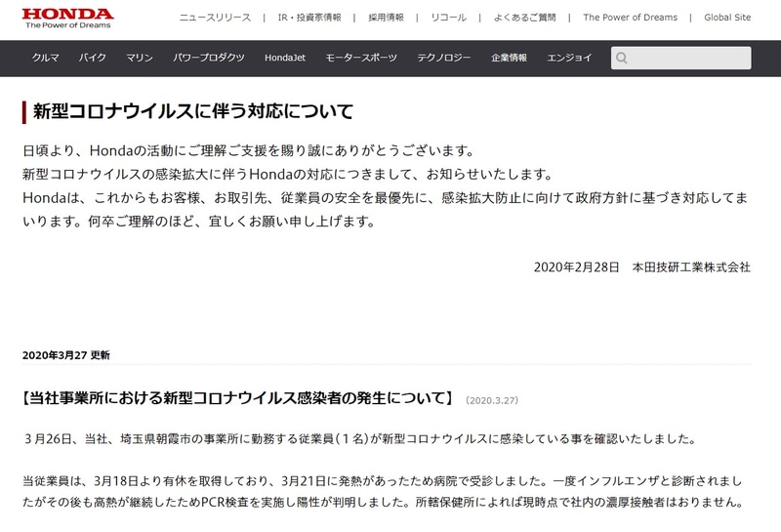
Task: Click the Honda logo
Action: (67, 18)
